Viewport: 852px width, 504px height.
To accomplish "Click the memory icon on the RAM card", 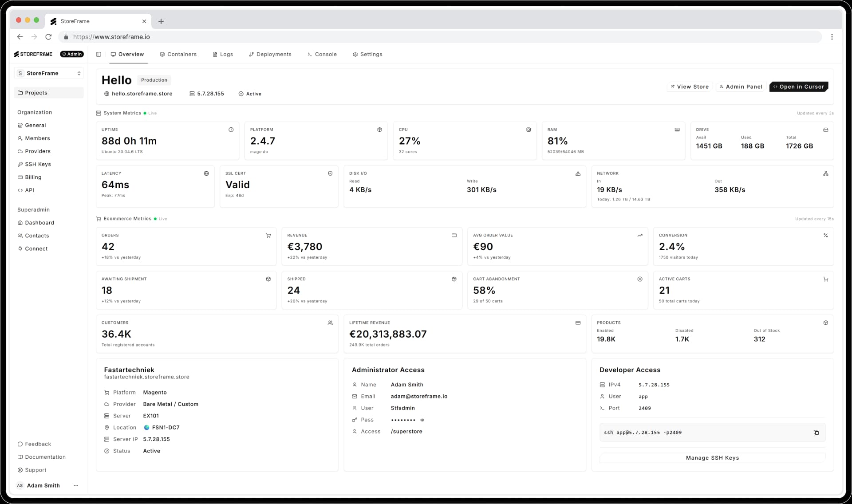I will [x=677, y=130].
